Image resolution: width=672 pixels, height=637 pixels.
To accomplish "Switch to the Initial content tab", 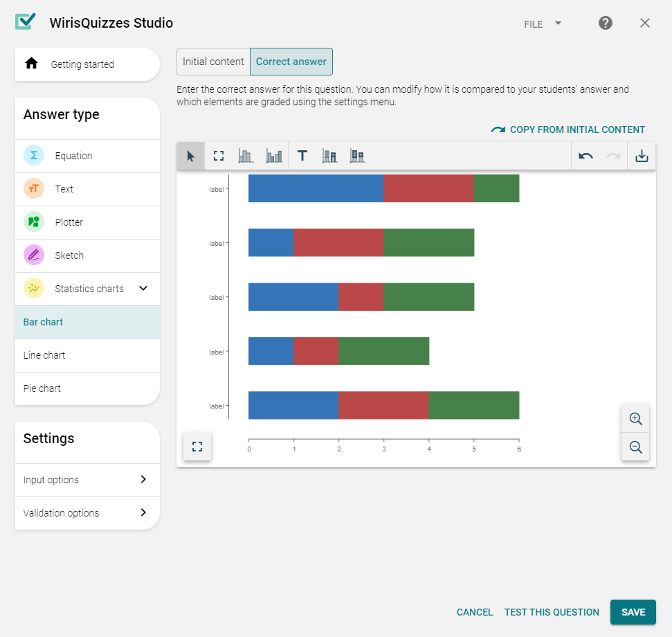I will pos(213,62).
